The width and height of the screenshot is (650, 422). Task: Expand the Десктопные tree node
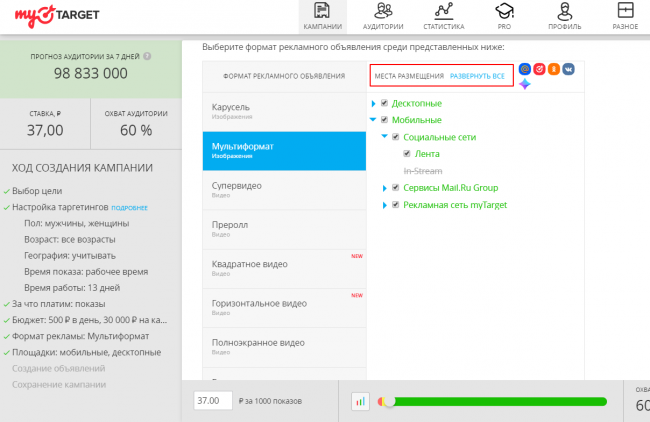point(373,103)
